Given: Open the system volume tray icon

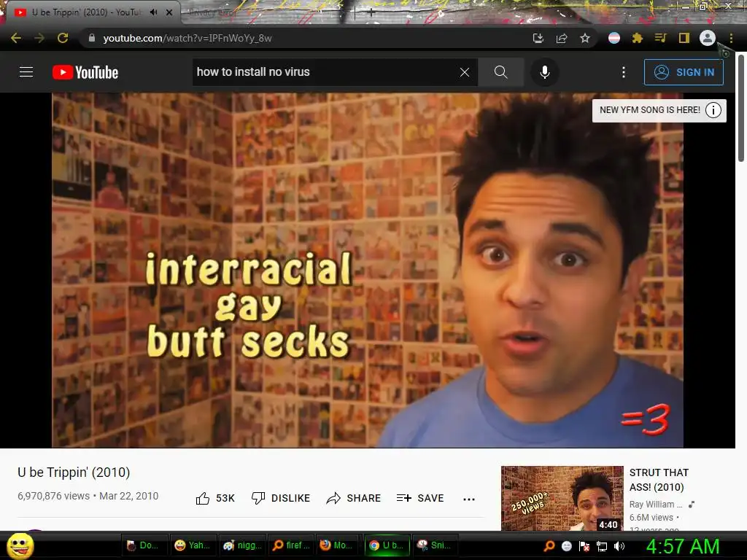Looking at the screenshot, I should pos(619,546).
